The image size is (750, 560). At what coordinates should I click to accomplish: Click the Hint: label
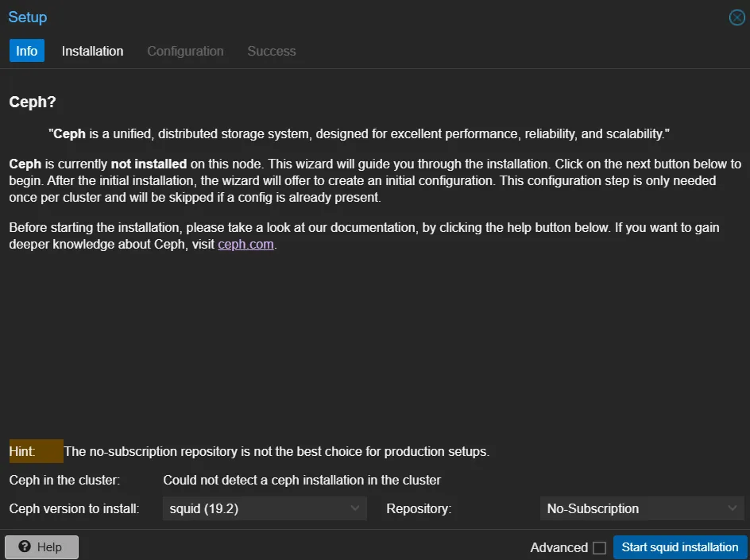coord(37,451)
